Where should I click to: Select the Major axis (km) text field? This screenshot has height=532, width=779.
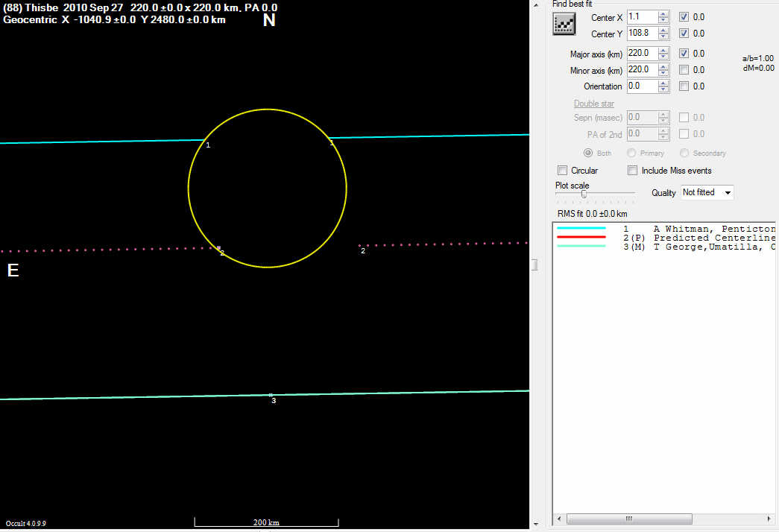(641, 54)
